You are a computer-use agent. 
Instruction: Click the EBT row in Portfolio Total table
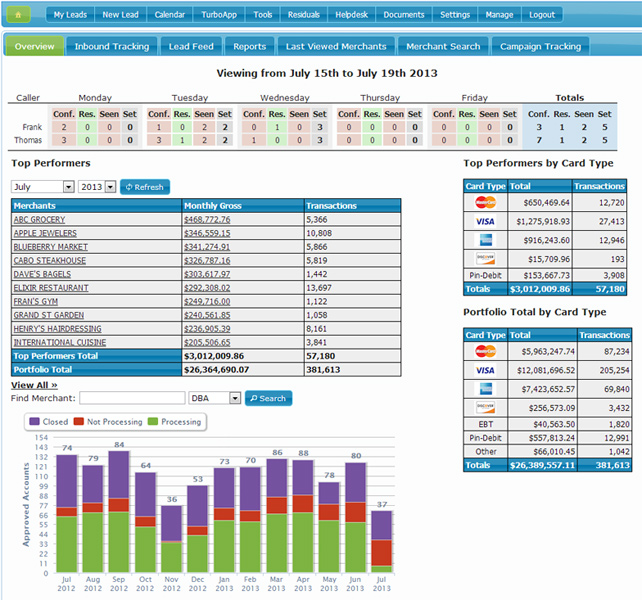(x=547, y=424)
